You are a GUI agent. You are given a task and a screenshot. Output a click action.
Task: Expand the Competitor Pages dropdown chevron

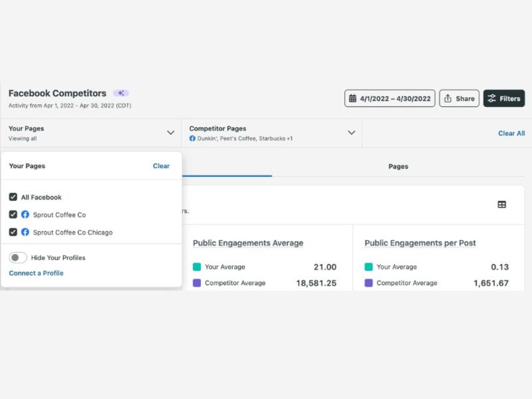(x=352, y=133)
